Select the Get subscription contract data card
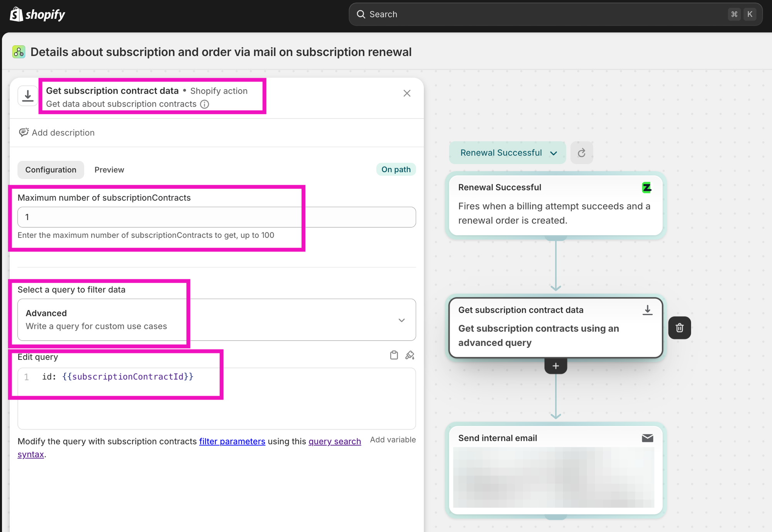 pyautogui.click(x=555, y=327)
